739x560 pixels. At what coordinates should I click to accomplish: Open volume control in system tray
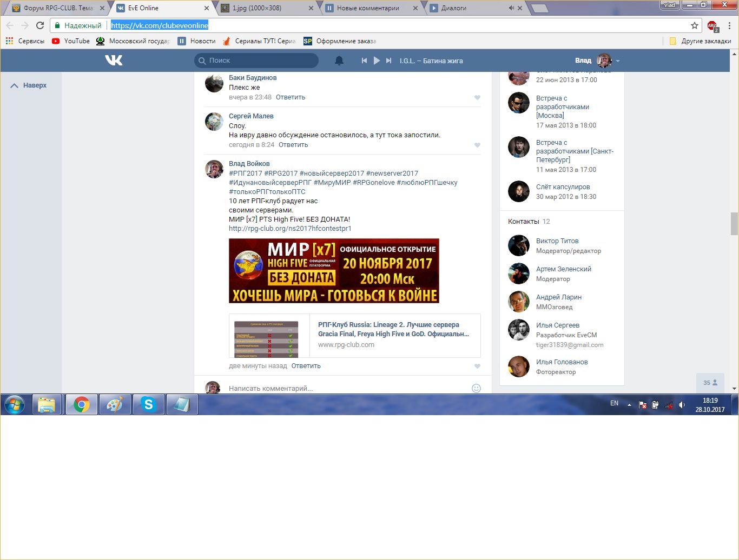(x=682, y=405)
